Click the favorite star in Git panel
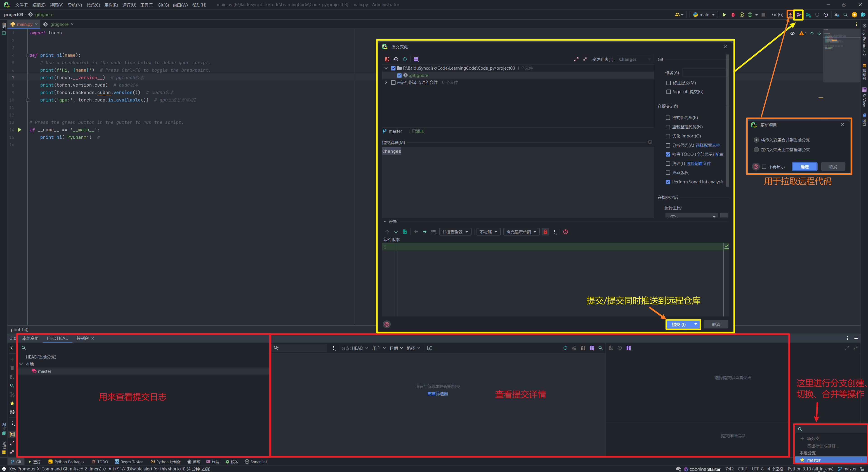This screenshot has width=868, height=472. click(x=12, y=403)
